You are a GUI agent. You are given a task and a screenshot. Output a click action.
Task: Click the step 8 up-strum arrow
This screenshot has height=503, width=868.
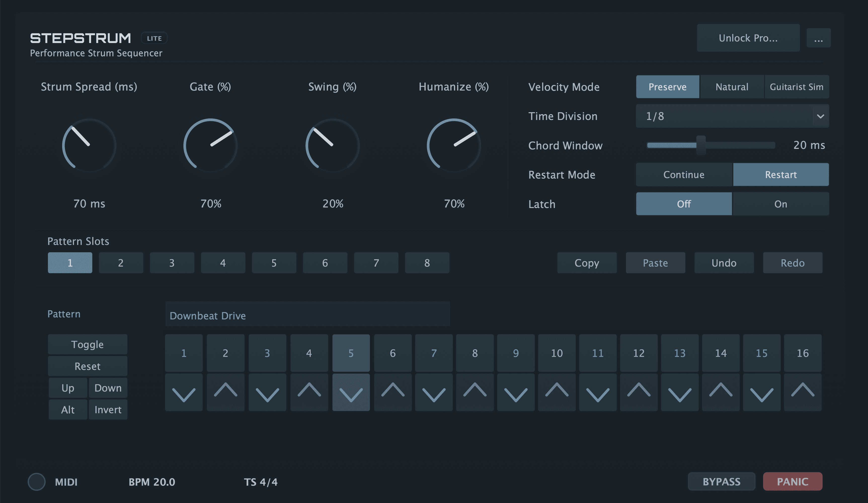pos(475,392)
